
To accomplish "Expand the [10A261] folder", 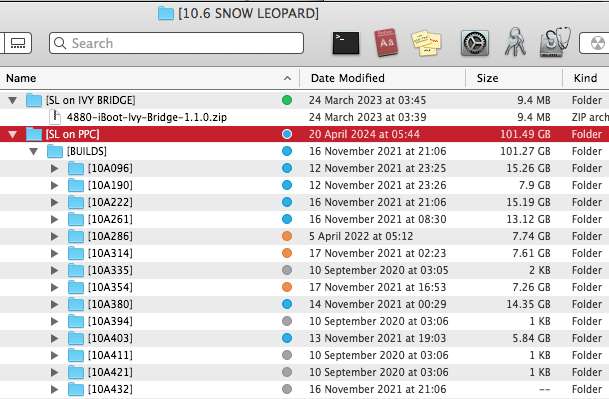I will [54, 219].
